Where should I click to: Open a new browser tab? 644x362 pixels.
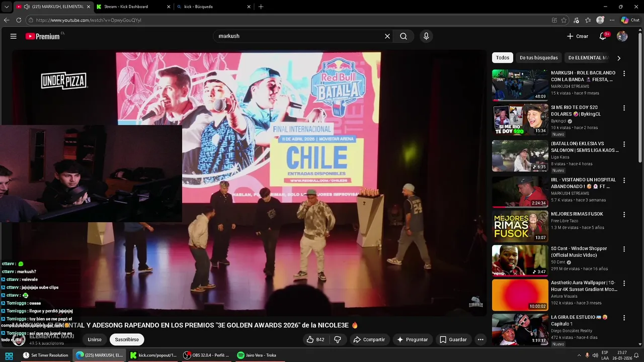coord(261,7)
